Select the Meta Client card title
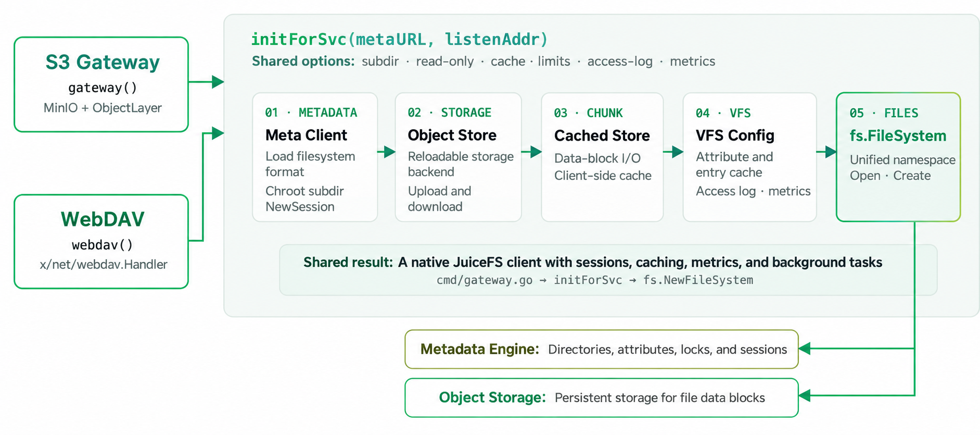 click(306, 135)
